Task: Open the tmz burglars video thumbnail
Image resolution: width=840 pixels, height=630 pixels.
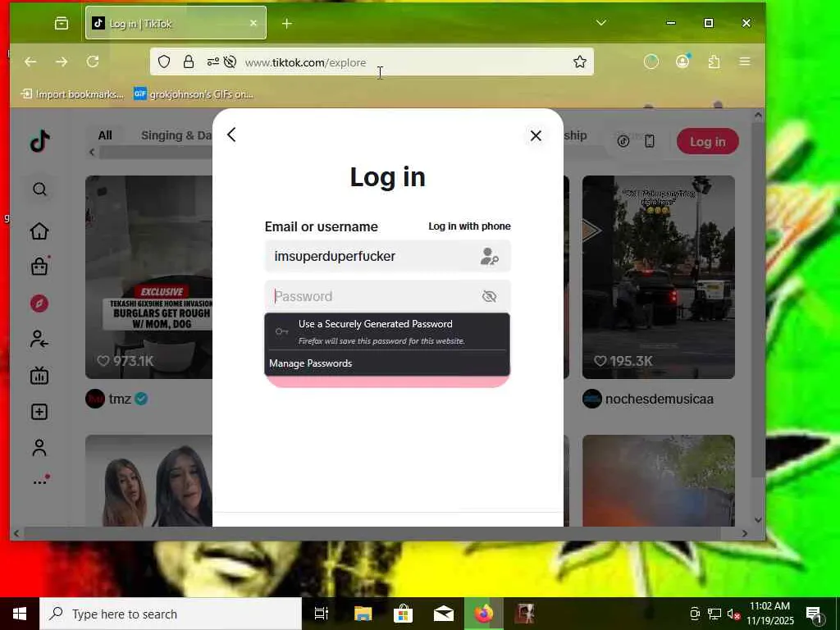Action: [x=149, y=277]
